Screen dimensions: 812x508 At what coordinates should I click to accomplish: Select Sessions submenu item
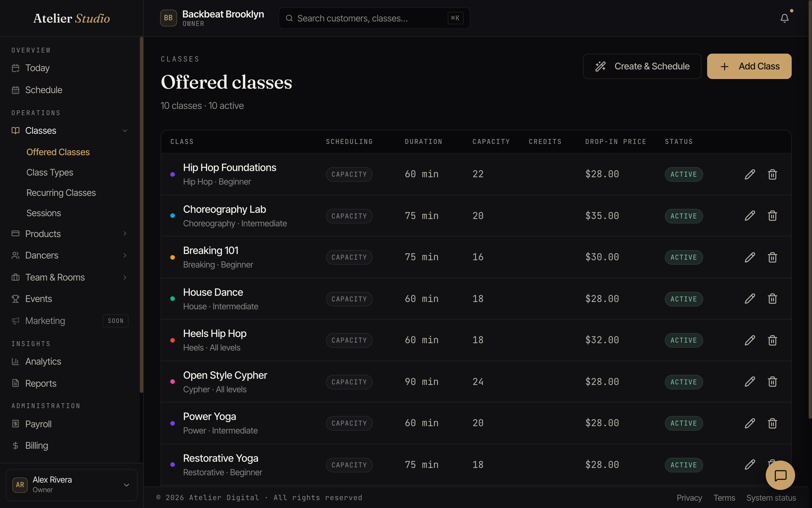pos(44,213)
